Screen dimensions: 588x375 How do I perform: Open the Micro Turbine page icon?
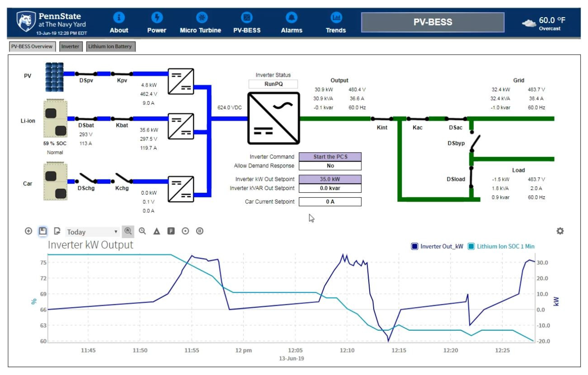tap(202, 18)
